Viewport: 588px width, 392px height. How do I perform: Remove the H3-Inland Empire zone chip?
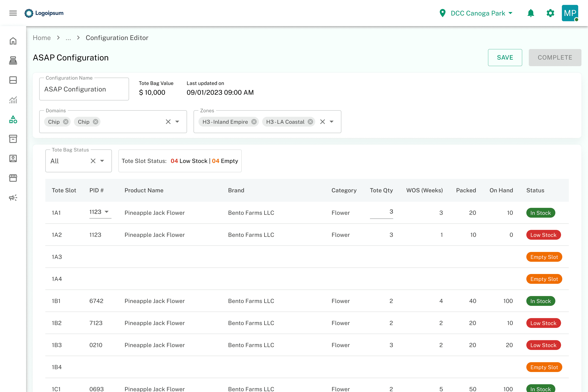point(254,122)
